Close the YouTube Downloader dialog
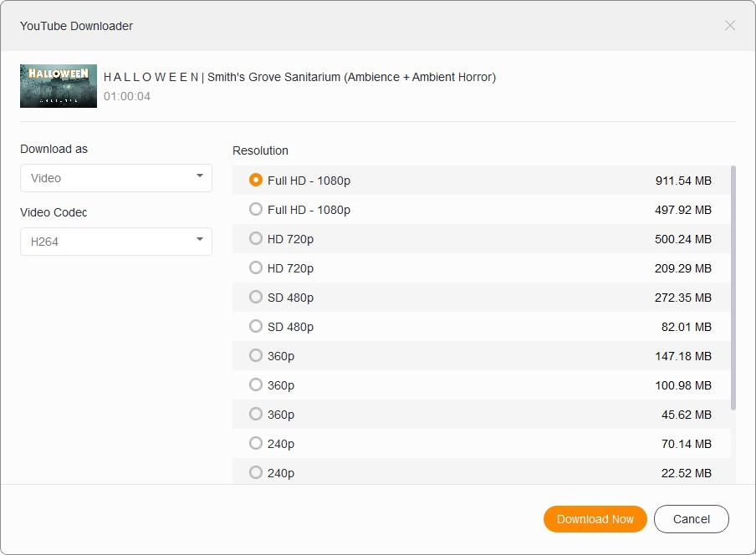Viewport: 756px width, 555px height. (730, 26)
